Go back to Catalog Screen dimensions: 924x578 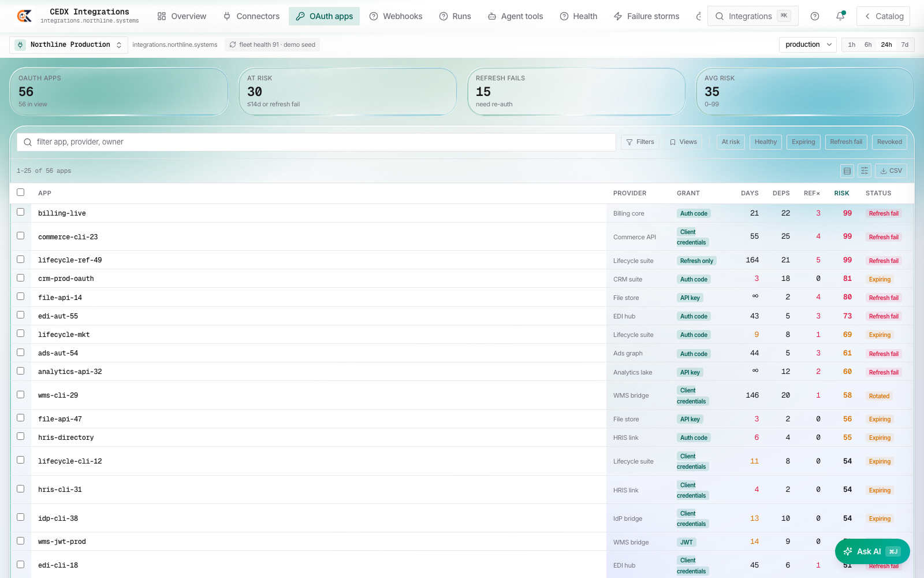pos(883,16)
